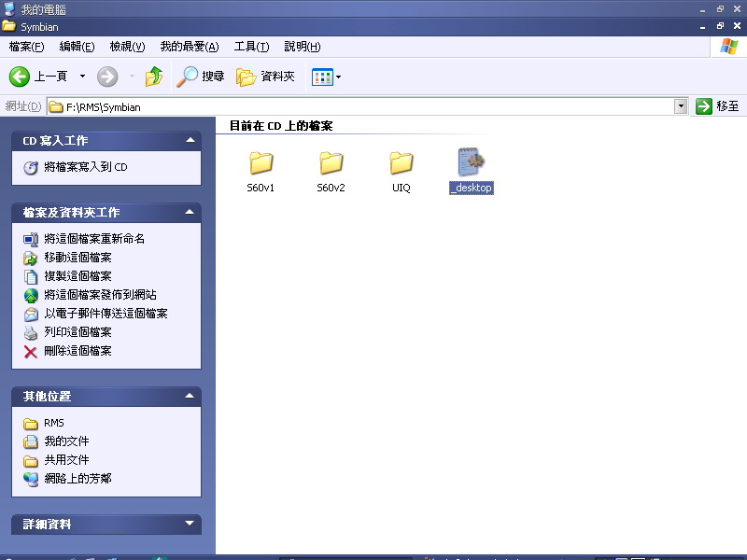
Task: Click the rename file icon
Action: click(x=31, y=240)
